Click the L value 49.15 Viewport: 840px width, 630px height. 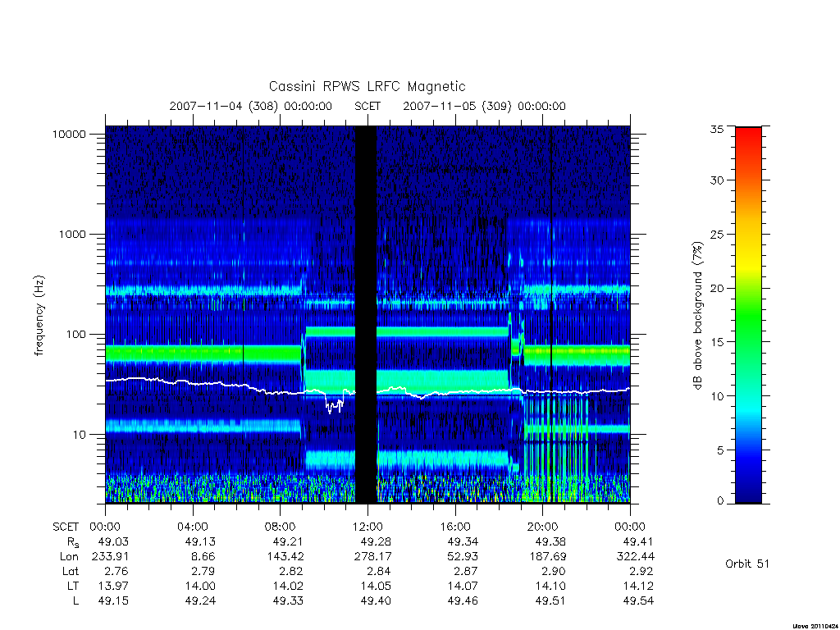click(x=113, y=601)
